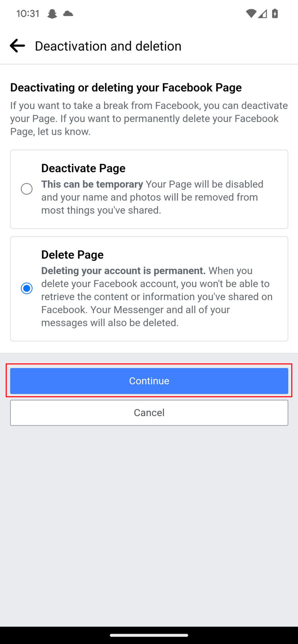The width and height of the screenshot is (298, 644).
Task: Tap the "Deactivating or deleting your Facebook Page" heading
Action: coord(126,88)
